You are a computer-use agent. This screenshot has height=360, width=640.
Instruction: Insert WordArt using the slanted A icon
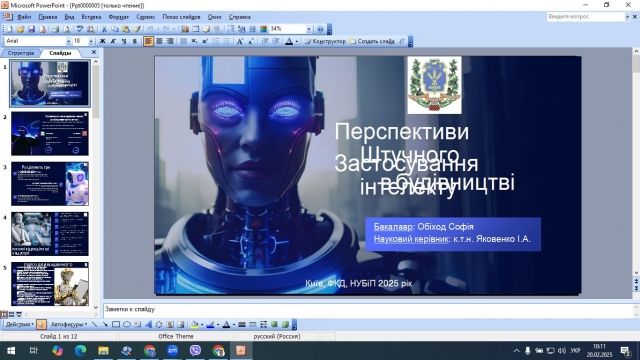(x=148, y=324)
